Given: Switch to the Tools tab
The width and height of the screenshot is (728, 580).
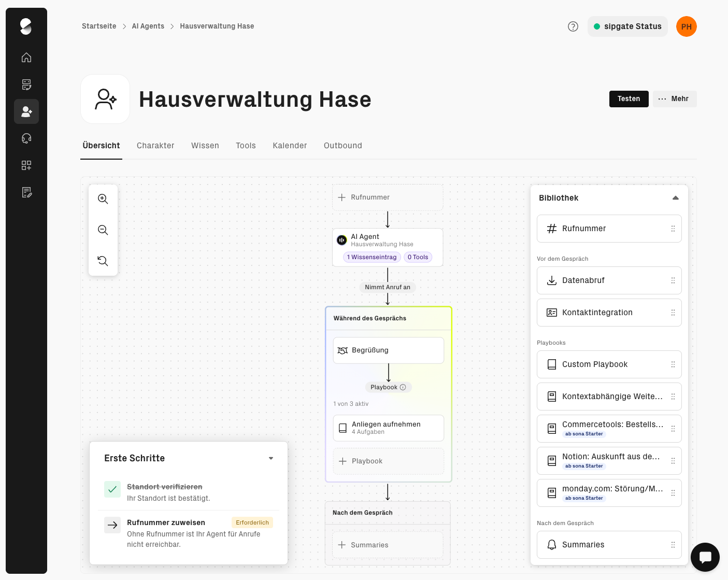Looking at the screenshot, I should (x=246, y=146).
